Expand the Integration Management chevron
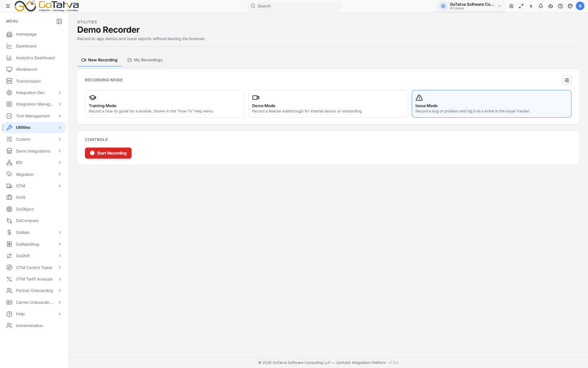Viewport: 588px width, 368px height. [x=60, y=104]
